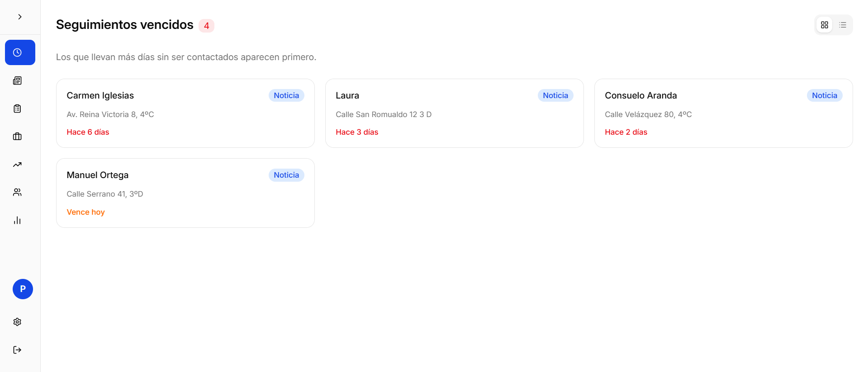
Task: Click the blue P profile avatar
Action: coord(23,289)
